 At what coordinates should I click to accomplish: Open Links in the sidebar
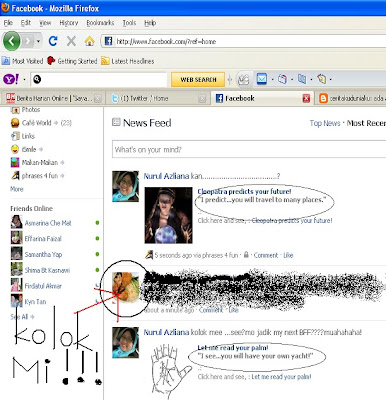[28, 136]
